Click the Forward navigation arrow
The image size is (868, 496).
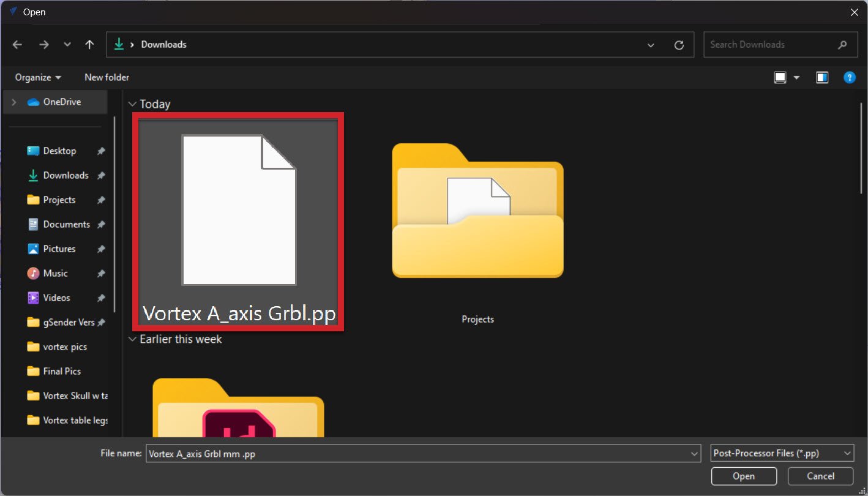(43, 45)
